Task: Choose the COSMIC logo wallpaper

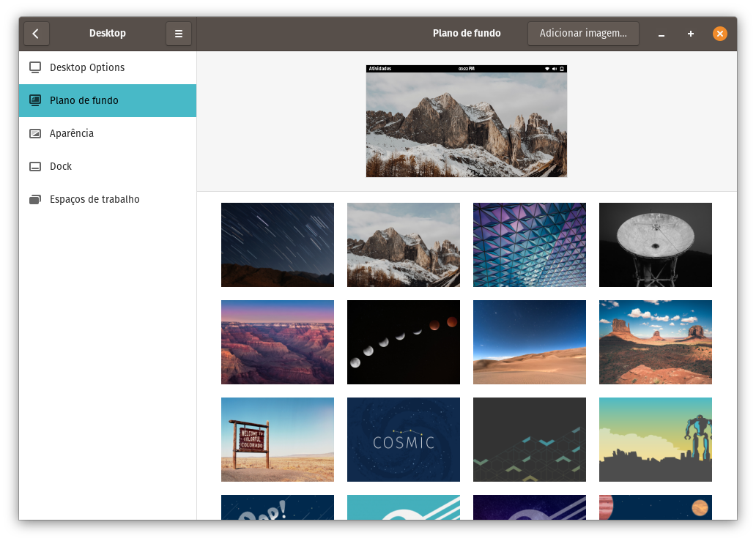Action: coord(404,439)
